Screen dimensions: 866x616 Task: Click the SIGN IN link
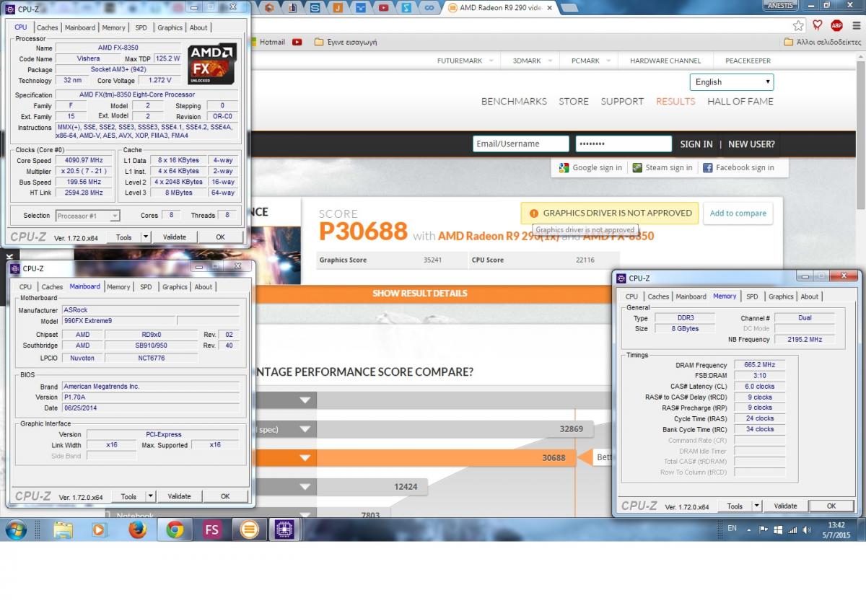pos(696,144)
